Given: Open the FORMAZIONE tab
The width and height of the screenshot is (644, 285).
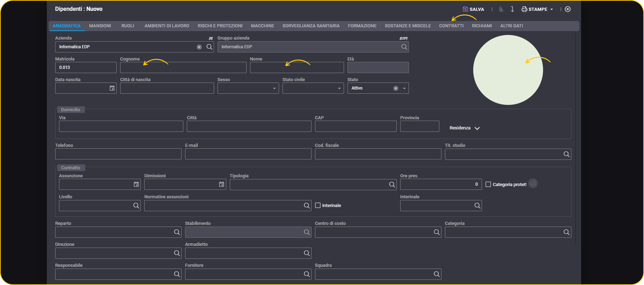Looking at the screenshot, I should coord(362,26).
